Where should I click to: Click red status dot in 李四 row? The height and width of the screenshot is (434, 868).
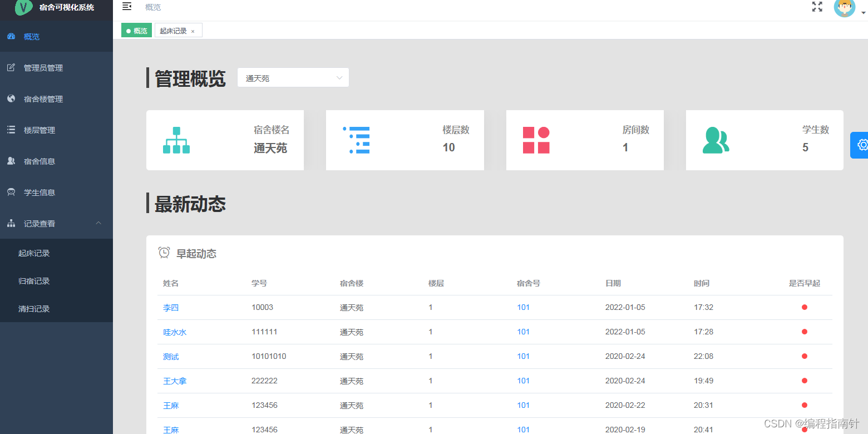[805, 307]
